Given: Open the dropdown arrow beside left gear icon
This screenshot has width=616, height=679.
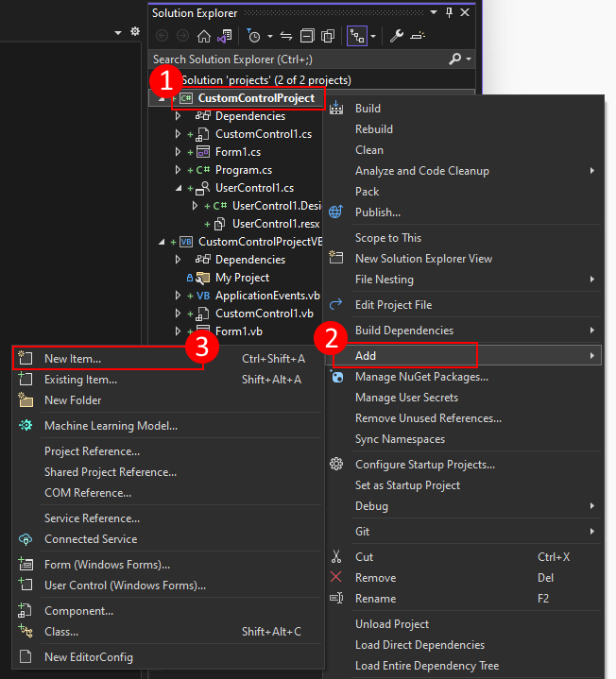Looking at the screenshot, I should click(x=118, y=32).
